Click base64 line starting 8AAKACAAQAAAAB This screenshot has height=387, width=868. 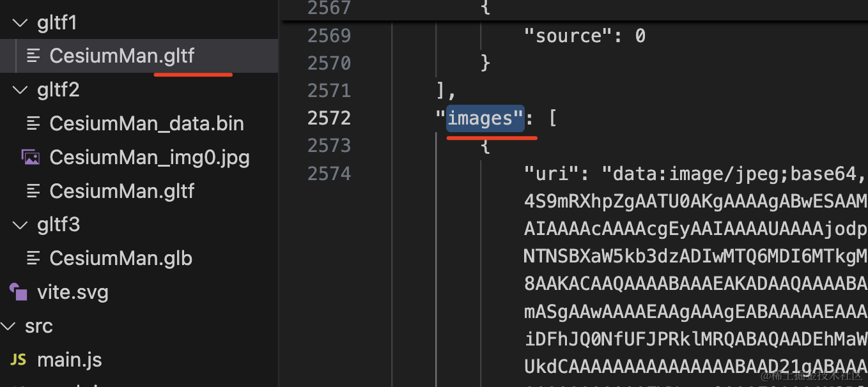pyautogui.click(x=695, y=284)
